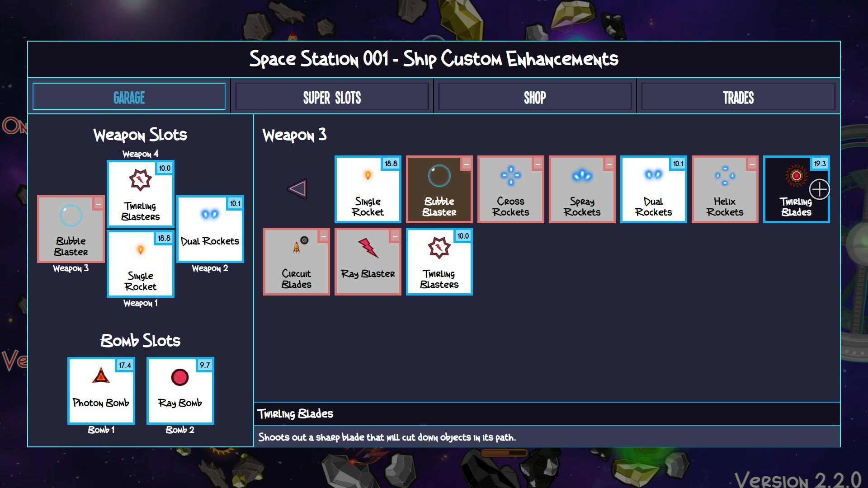
Task: Choose Twirling Blasters from weapon list
Action: (x=439, y=262)
